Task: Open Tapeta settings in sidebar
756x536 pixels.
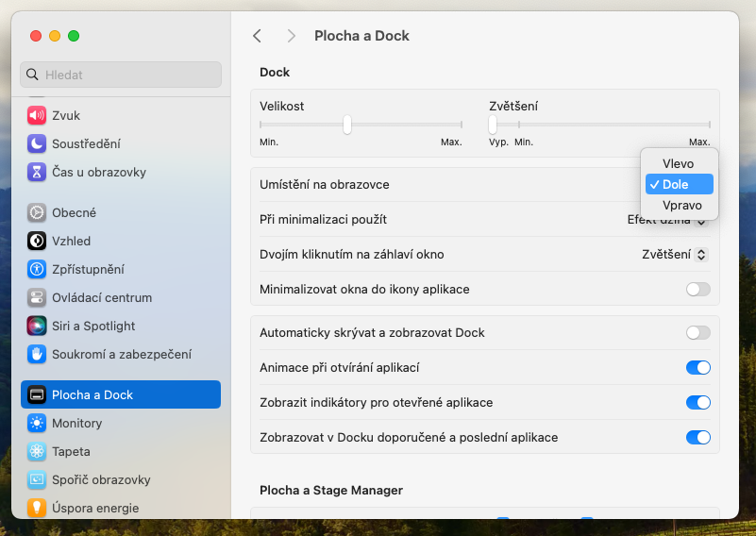Action: tap(71, 451)
